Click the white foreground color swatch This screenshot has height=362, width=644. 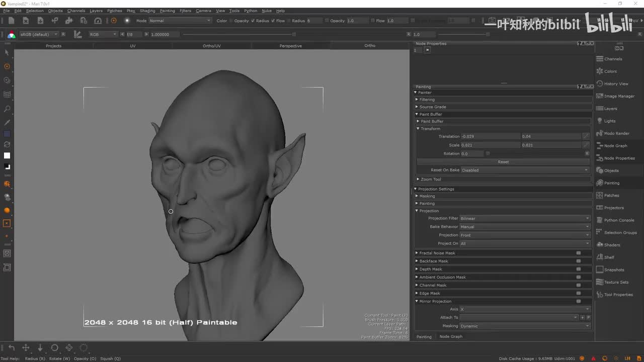click(x=7, y=156)
